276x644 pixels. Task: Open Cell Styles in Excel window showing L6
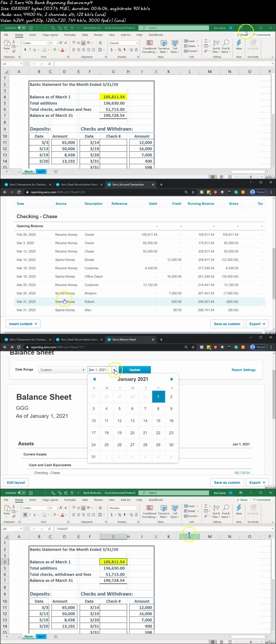tap(175, 47)
